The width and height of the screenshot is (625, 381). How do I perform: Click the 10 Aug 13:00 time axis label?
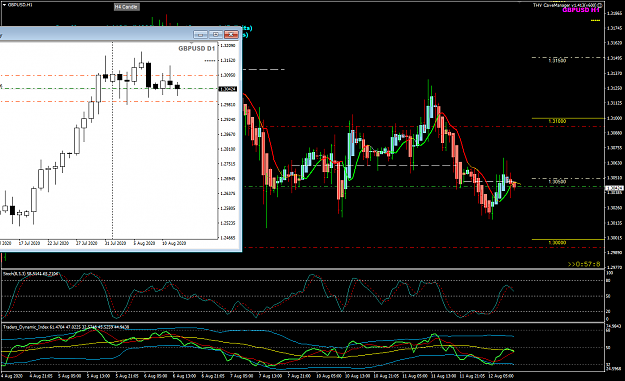(x=357, y=376)
